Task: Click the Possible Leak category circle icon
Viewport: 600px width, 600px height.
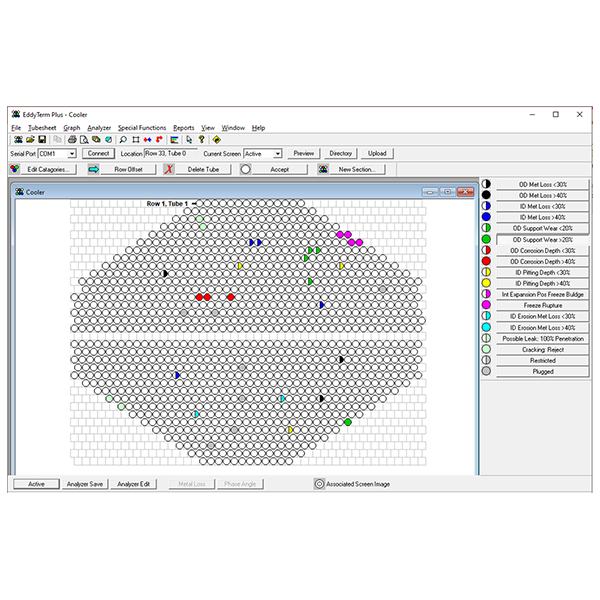Action: [486, 338]
